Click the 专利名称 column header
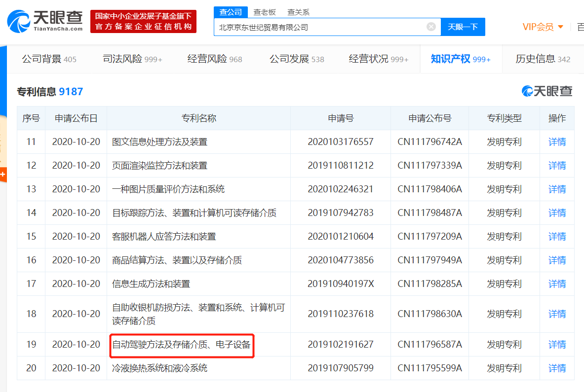 pos(198,118)
